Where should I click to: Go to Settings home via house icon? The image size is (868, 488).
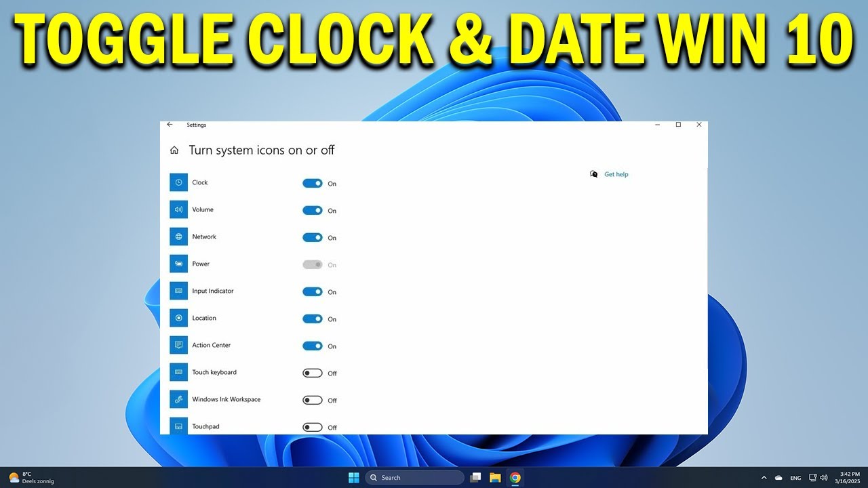tap(174, 150)
